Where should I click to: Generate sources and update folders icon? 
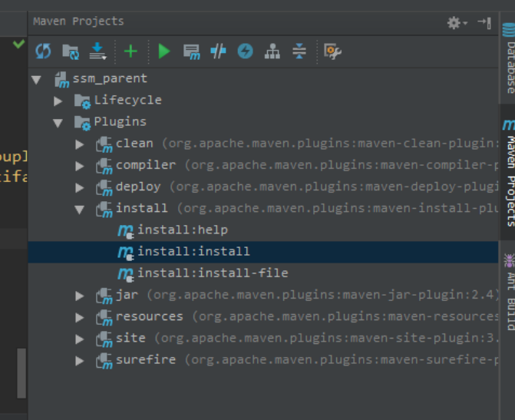[71, 51]
